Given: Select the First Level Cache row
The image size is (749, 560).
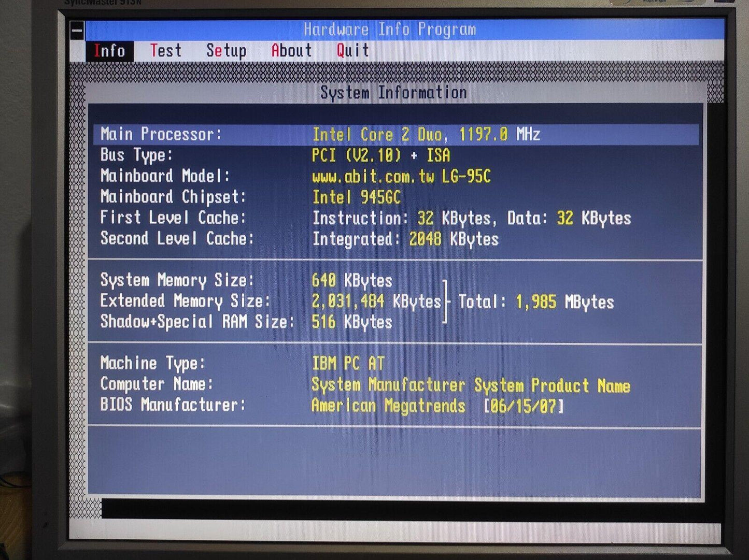Looking at the screenshot, I should pos(395,218).
